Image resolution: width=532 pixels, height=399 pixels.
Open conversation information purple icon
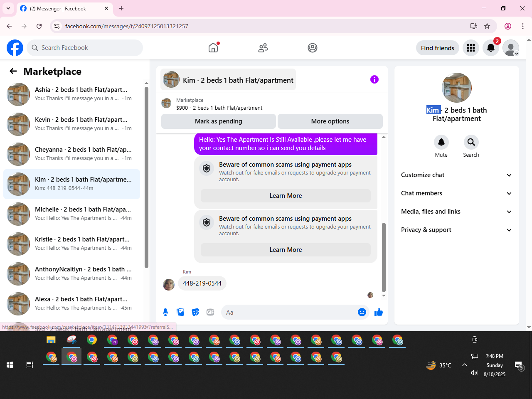tap(374, 79)
